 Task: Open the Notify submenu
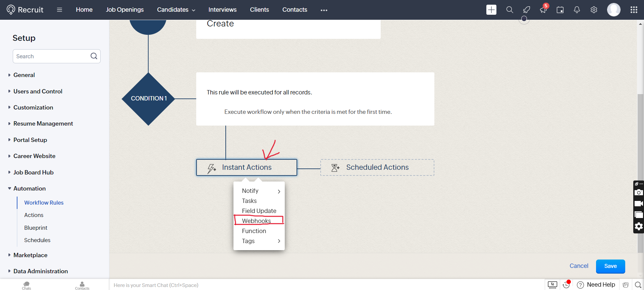click(259, 191)
